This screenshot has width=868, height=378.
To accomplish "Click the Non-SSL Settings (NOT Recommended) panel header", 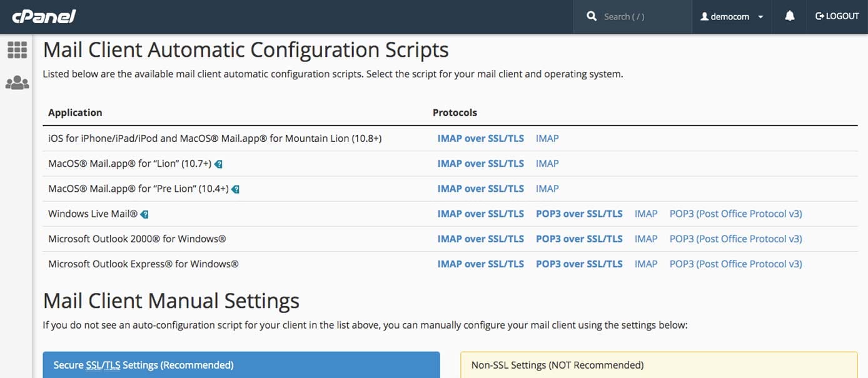I will point(659,365).
